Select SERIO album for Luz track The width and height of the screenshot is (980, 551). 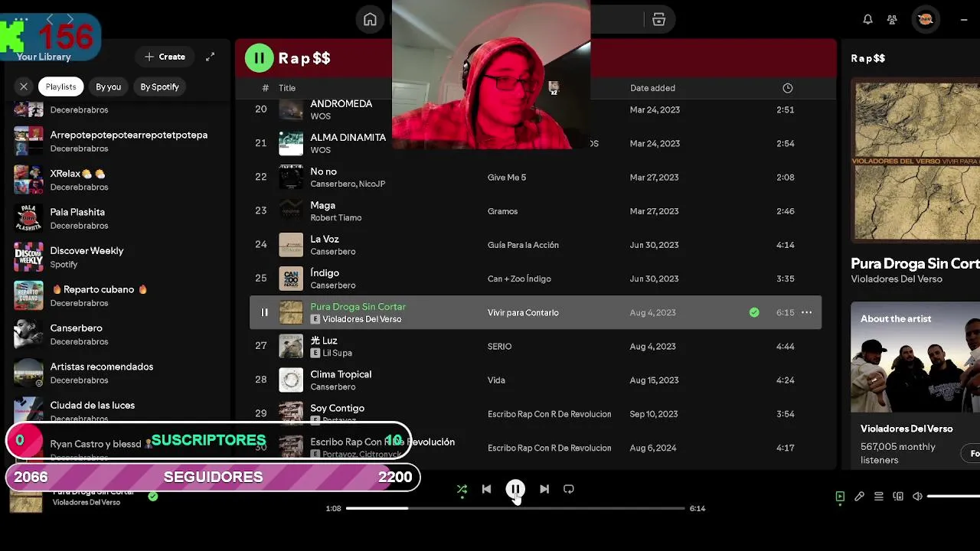[499, 347]
